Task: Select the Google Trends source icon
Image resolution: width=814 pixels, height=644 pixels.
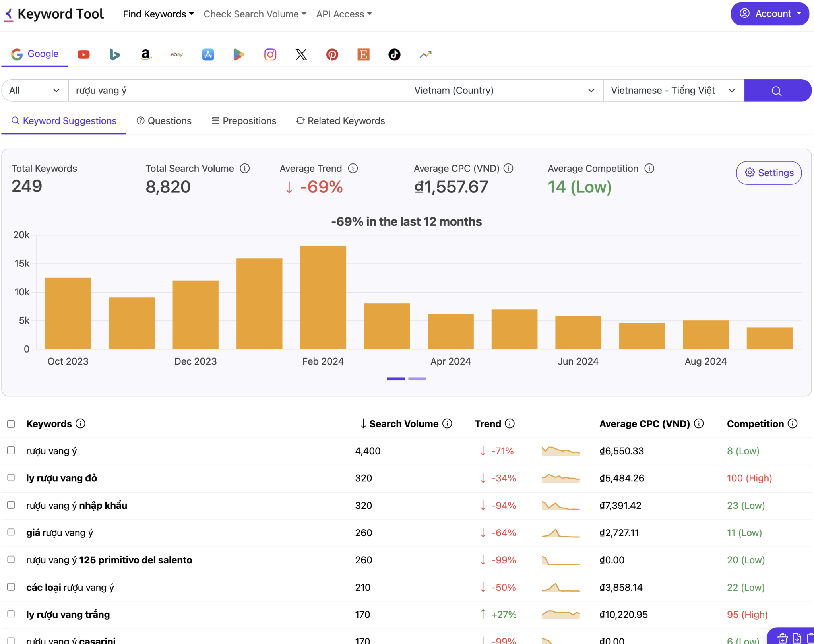Action: pos(425,54)
